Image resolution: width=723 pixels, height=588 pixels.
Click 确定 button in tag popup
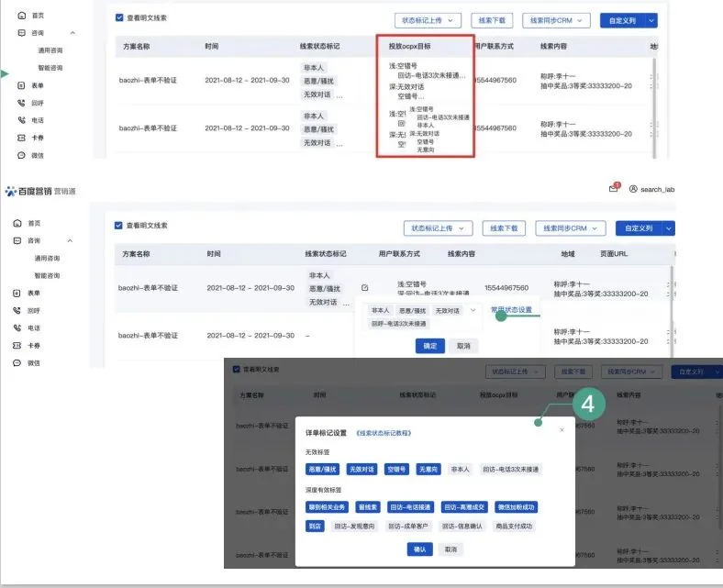430,346
